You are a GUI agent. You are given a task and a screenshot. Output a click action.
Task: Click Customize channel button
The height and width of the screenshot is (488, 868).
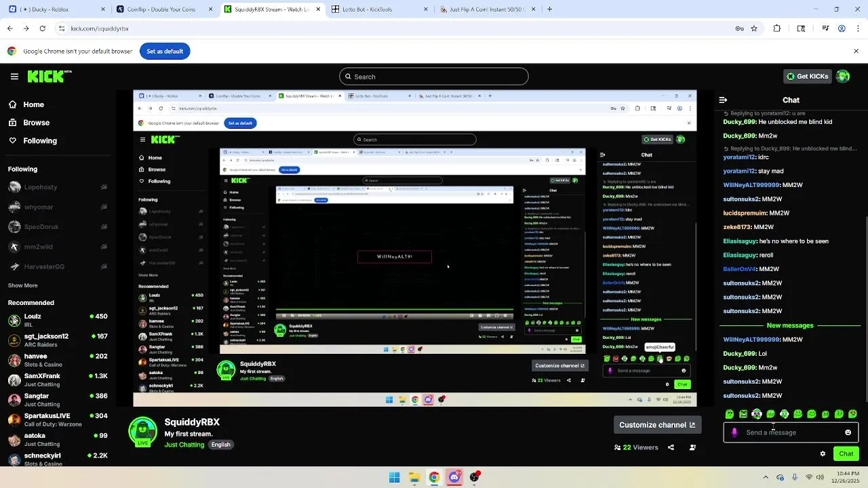point(657,425)
